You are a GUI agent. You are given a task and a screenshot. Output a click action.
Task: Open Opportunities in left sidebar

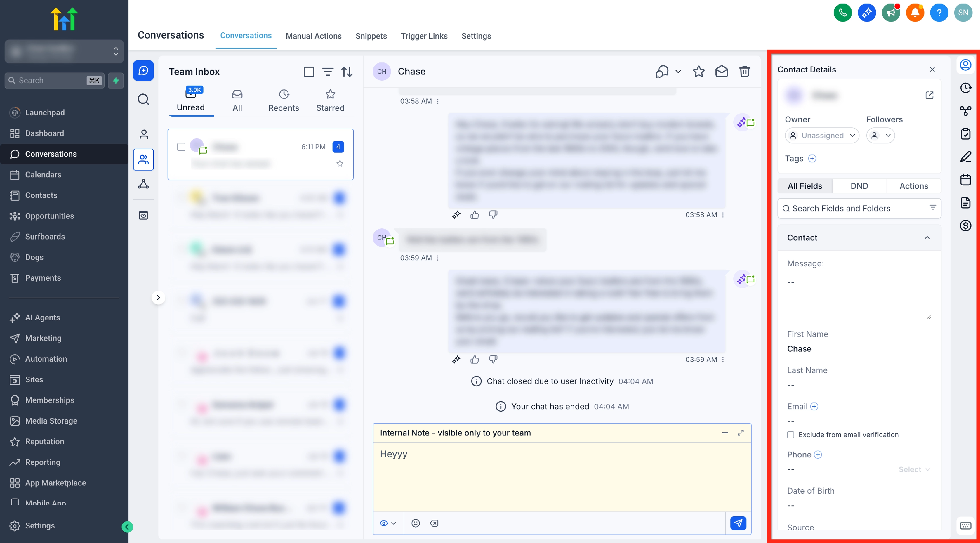pyautogui.click(x=49, y=216)
